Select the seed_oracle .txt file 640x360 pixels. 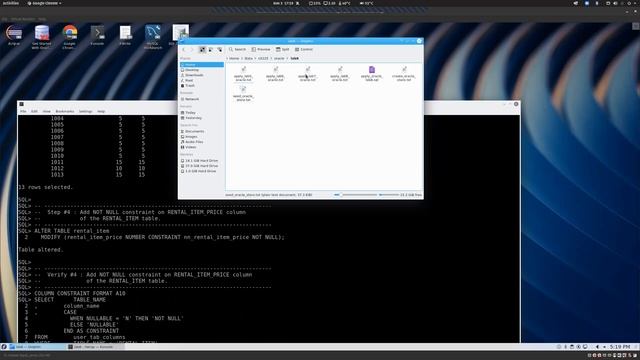243,94
